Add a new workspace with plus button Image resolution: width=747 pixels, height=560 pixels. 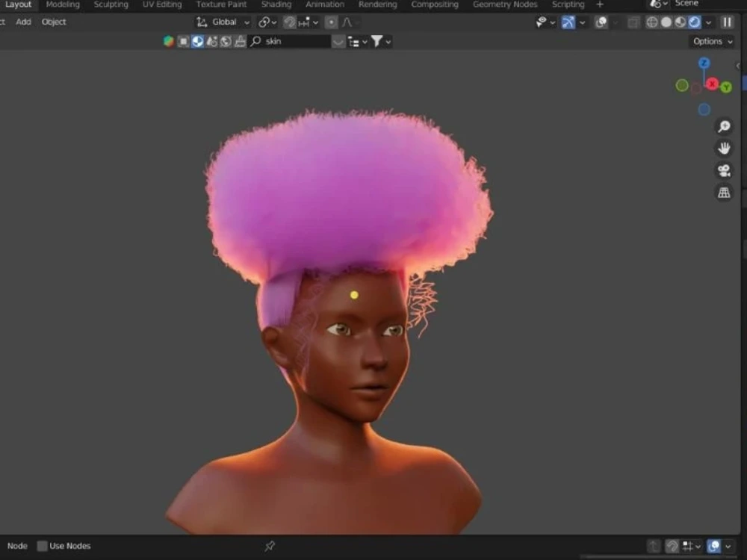pos(600,4)
